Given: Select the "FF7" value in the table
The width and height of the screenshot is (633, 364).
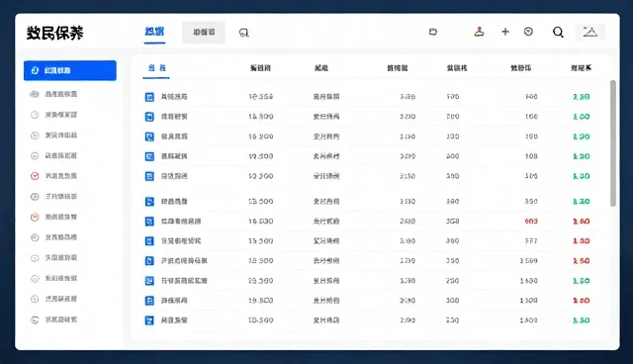Looking at the screenshot, I should [x=531, y=241].
